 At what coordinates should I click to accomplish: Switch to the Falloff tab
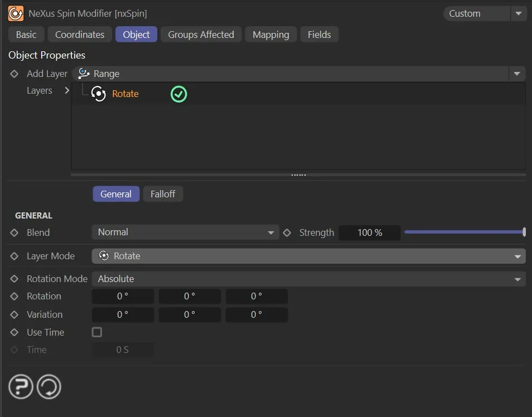[163, 194]
